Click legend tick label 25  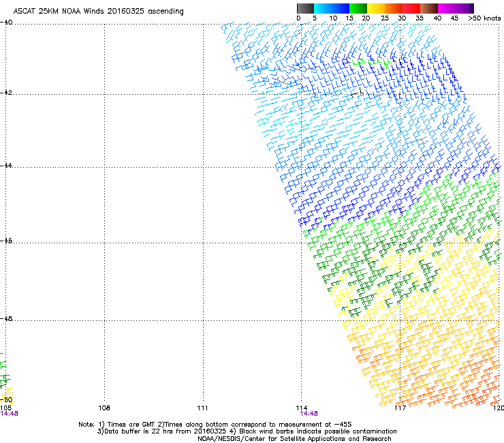tap(385, 18)
